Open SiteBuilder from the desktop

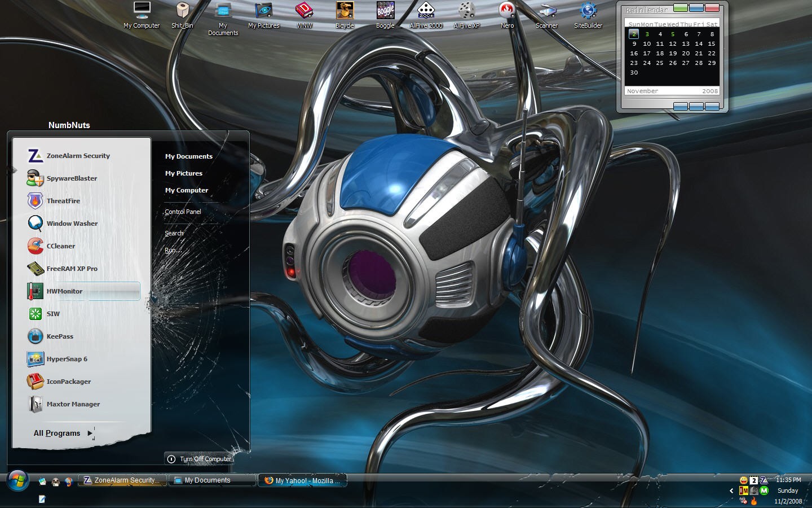tap(588, 15)
